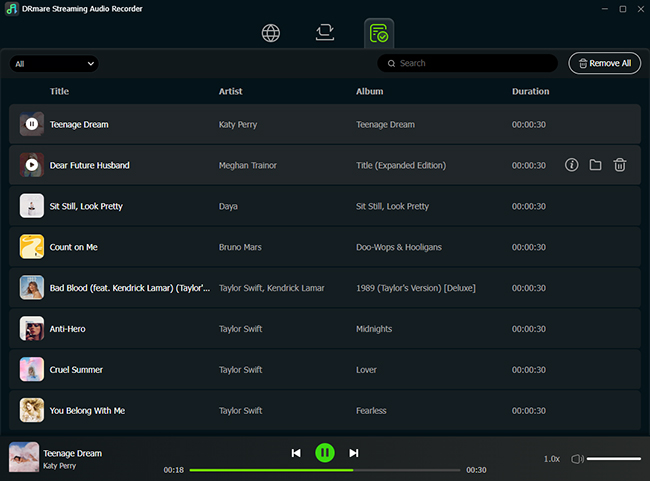Seek within the playback progress bar
Viewport: 650px width, 481px height.
tap(325, 470)
